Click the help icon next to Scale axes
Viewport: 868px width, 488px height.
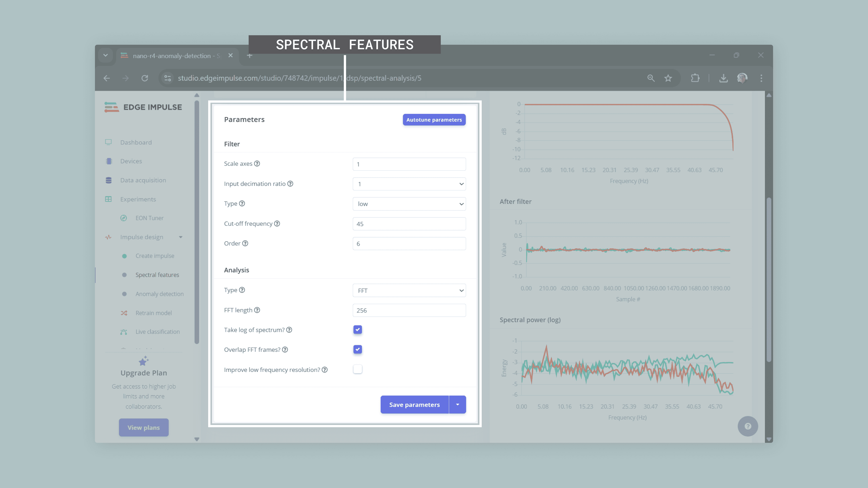tap(257, 164)
